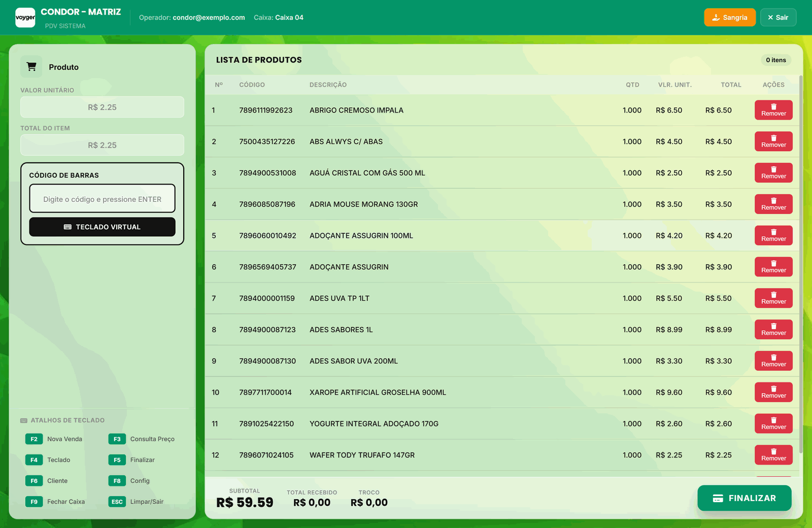812x528 pixels.
Task: Click the DESCRIÇÃO column header
Action: 328,85
